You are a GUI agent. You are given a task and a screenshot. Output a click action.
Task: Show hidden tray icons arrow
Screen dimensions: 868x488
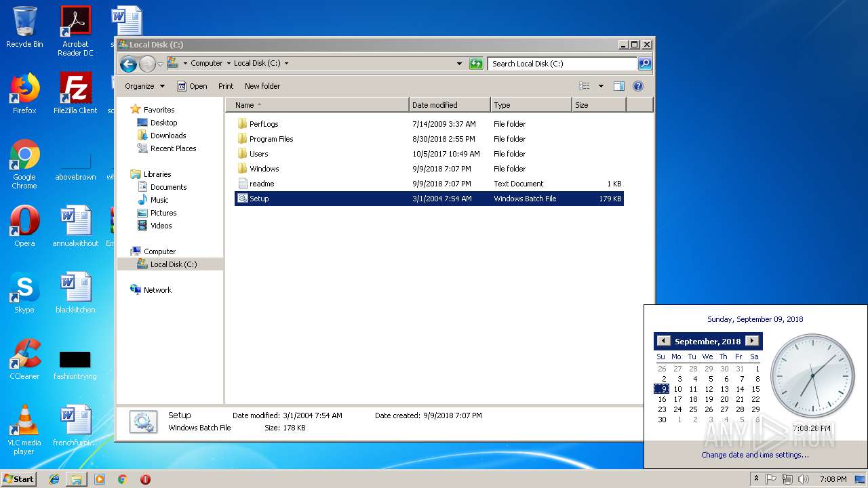tap(756, 479)
